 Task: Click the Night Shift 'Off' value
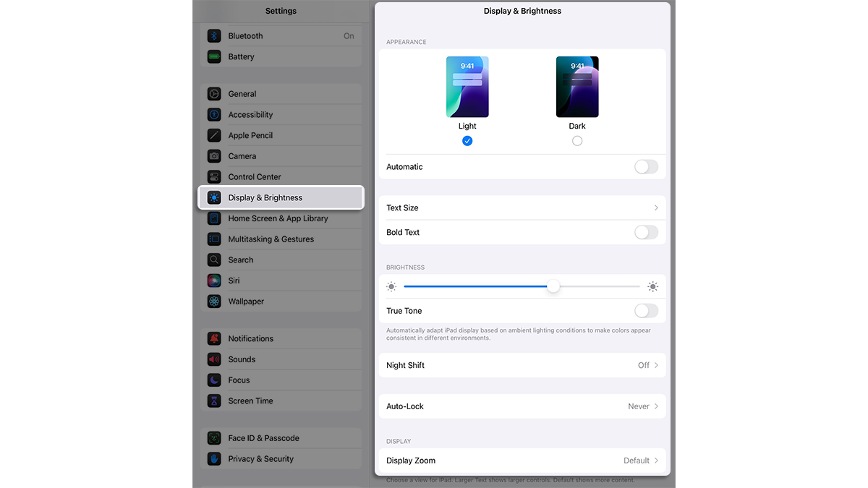pyautogui.click(x=644, y=365)
